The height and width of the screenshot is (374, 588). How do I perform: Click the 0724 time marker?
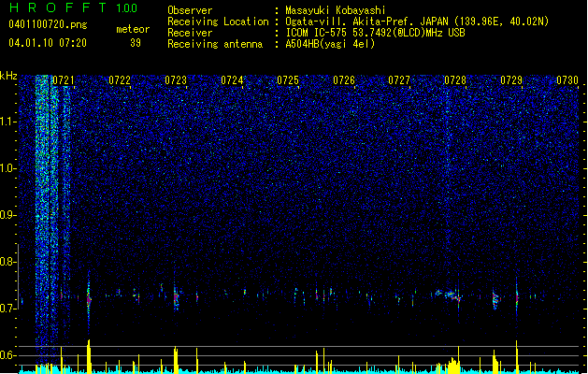[x=232, y=80]
